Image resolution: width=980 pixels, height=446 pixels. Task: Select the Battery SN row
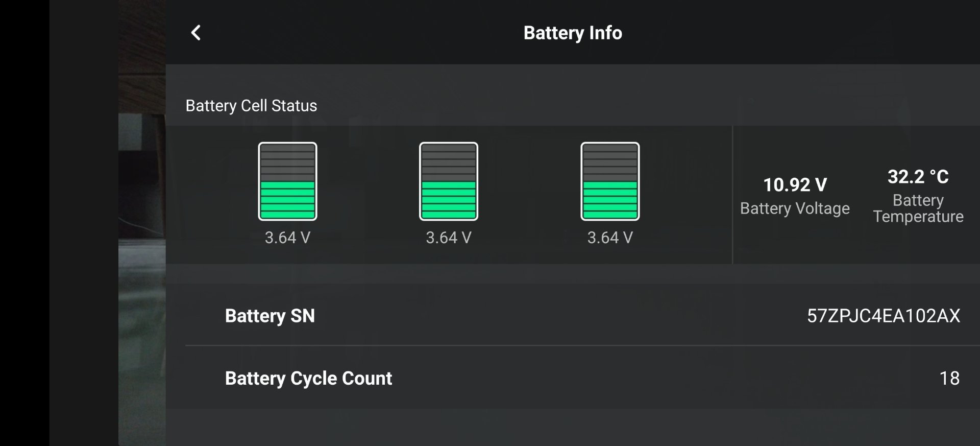(582, 315)
